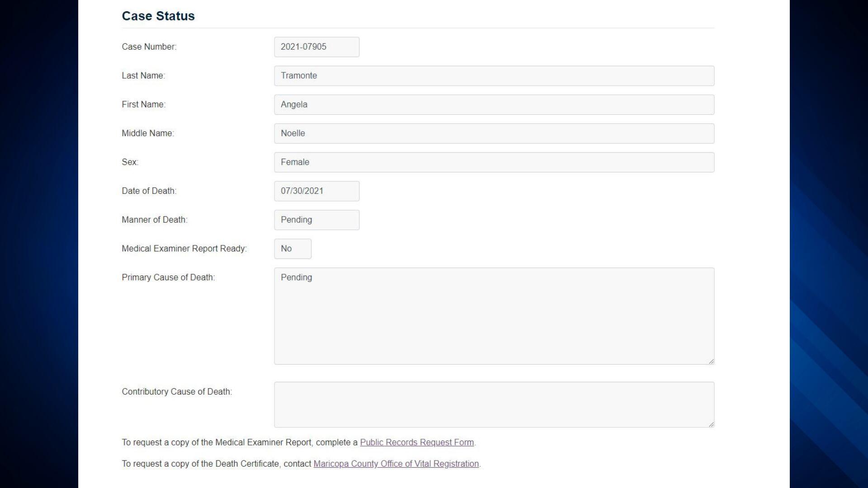Click the Primary Cause of Death label

tap(168, 277)
